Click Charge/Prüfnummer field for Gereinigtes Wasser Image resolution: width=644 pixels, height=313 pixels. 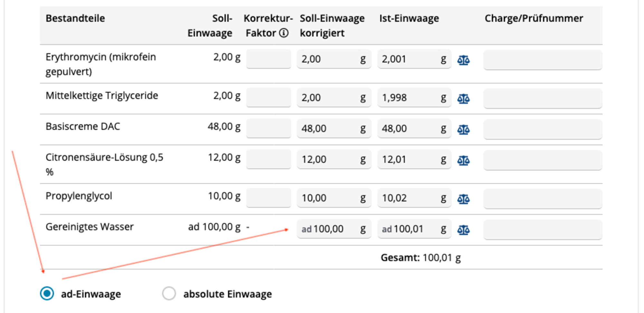tap(543, 230)
